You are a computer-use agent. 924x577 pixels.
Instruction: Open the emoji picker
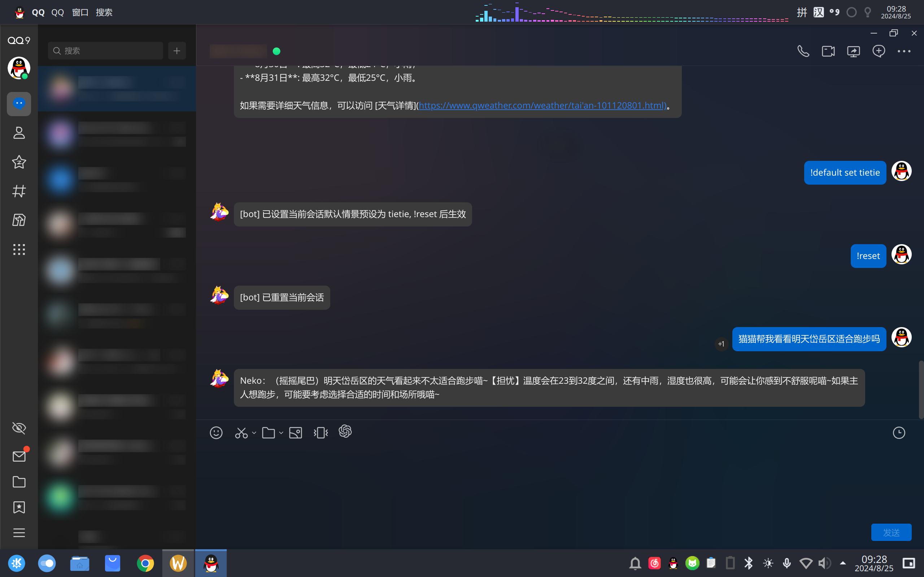pyautogui.click(x=216, y=433)
